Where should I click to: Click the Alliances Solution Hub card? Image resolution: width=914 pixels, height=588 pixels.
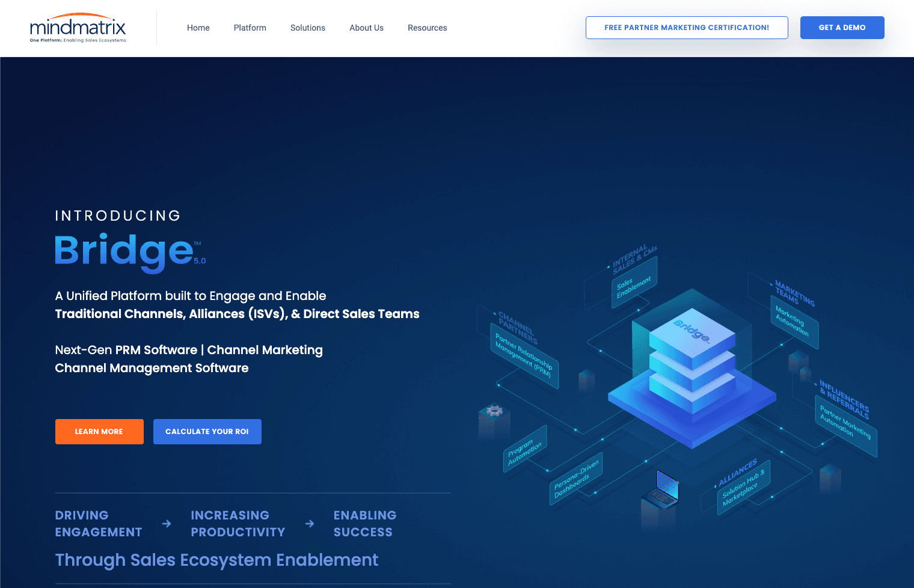point(741,487)
